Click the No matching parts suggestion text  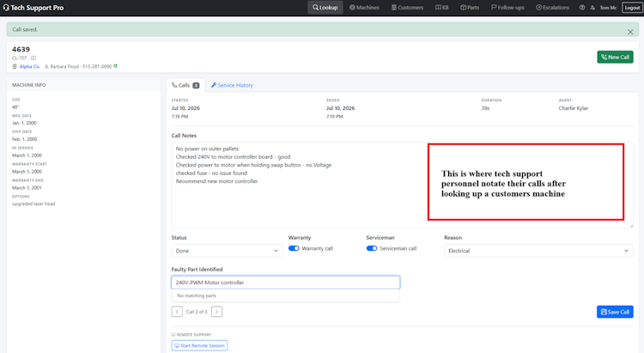pos(197,295)
